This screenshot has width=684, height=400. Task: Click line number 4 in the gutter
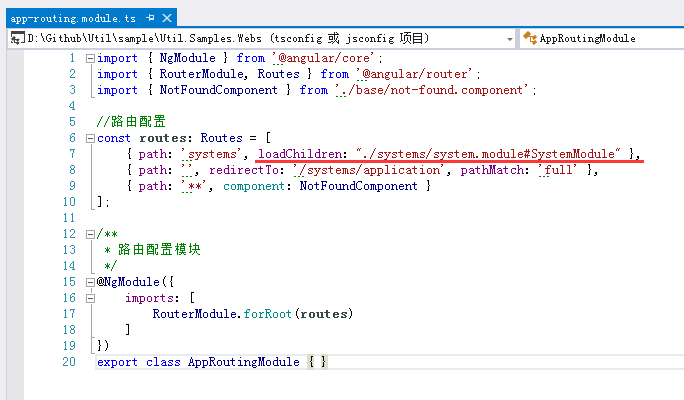click(x=72, y=106)
